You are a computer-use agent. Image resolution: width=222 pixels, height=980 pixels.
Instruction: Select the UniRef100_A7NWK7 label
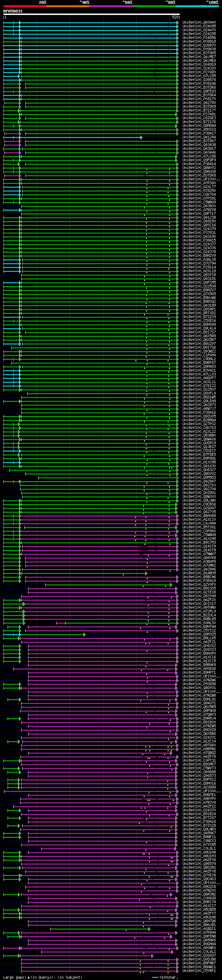pyautogui.click(x=199, y=553)
